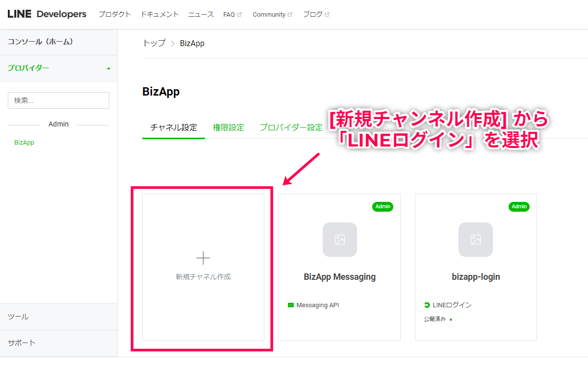Open the プロダクト menu
The image size is (588, 368).
click(115, 14)
